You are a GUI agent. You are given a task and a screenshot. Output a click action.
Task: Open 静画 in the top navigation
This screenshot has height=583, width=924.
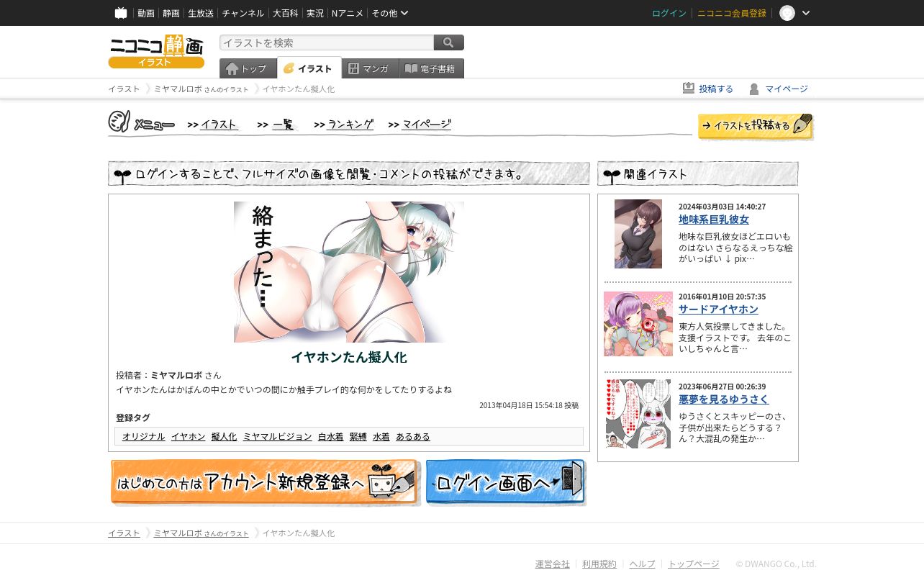point(171,13)
